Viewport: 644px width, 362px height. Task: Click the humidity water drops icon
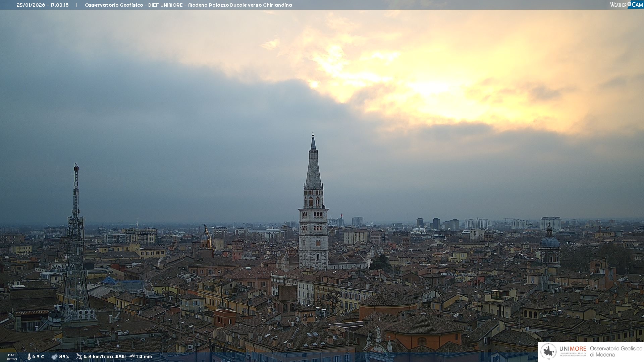tap(54, 357)
